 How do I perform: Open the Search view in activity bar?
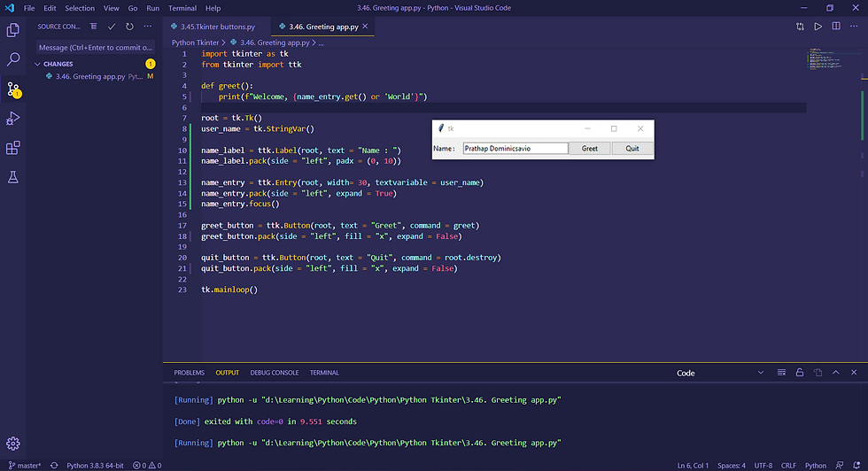tap(12, 58)
